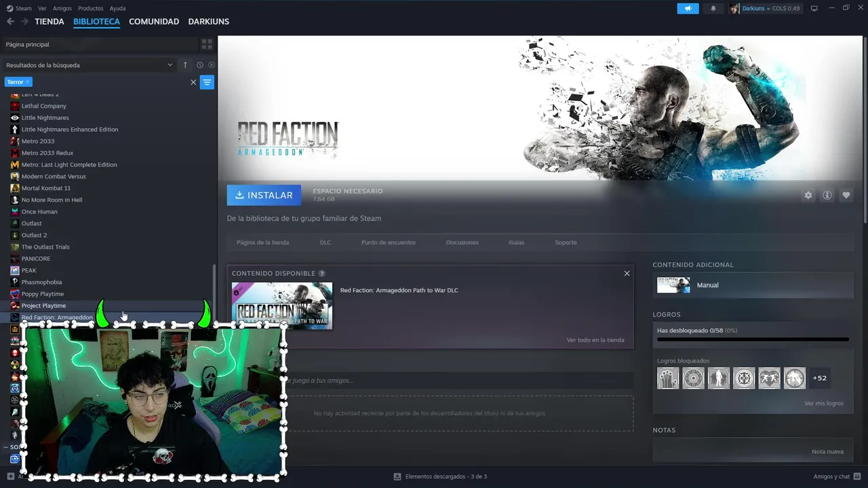The height and width of the screenshot is (488, 868).
Task: Open the Productos menu
Action: (x=91, y=8)
